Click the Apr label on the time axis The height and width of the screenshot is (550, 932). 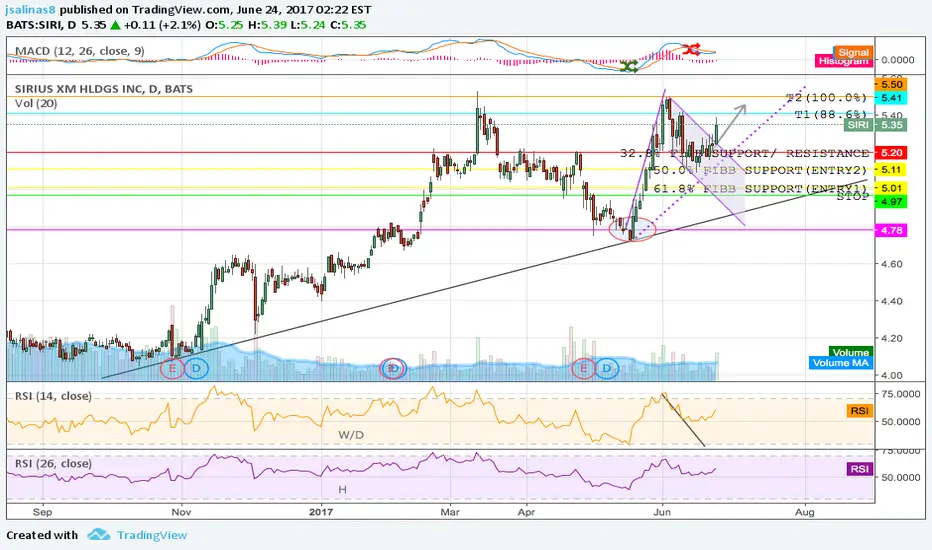click(526, 512)
